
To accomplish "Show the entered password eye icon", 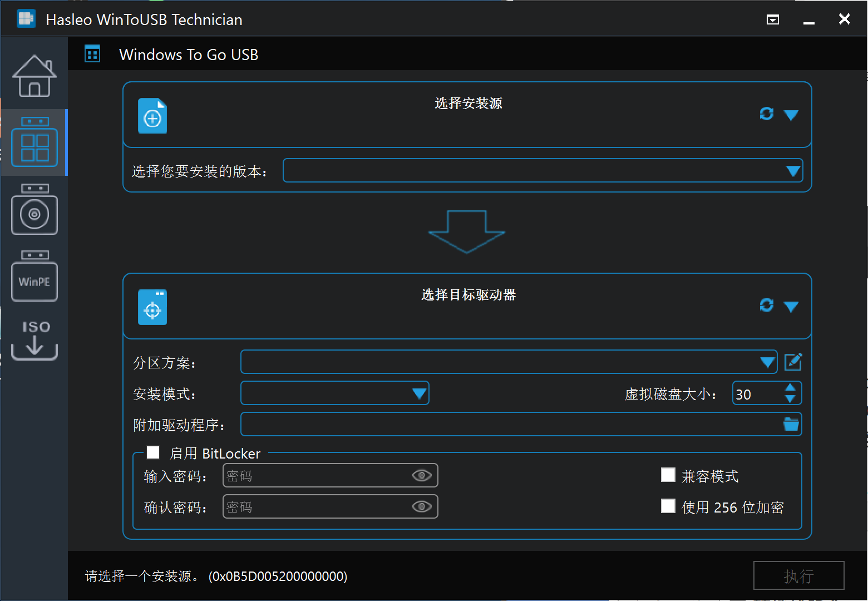I will pyautogui.click(x=422, y=475).
